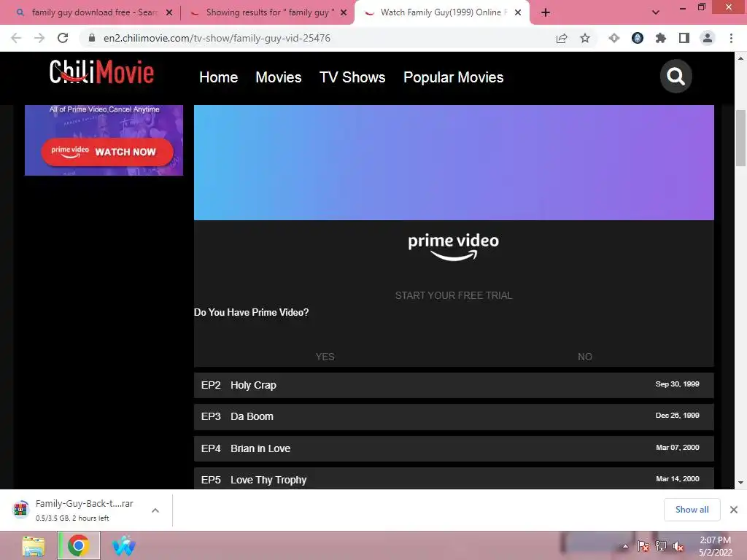The width and height of the screenshot is (747, 560).
Task: Click the blue-purple video banner
Action: (454, 163)
